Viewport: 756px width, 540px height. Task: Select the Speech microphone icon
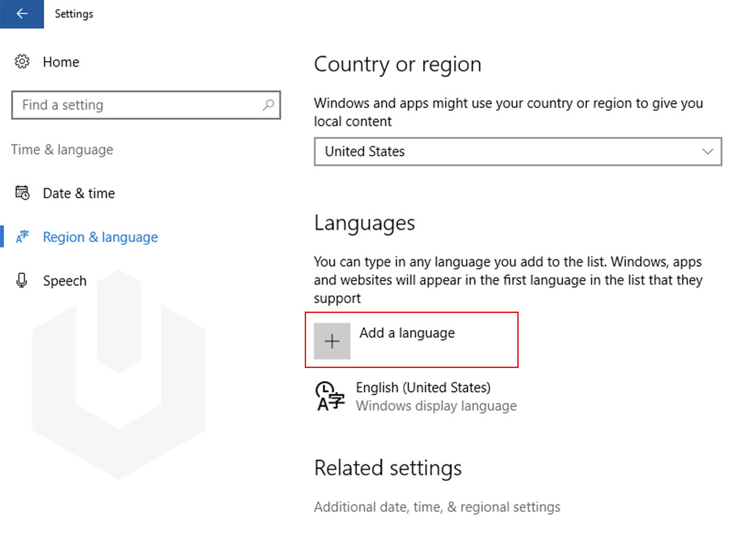tap(21, 281)
